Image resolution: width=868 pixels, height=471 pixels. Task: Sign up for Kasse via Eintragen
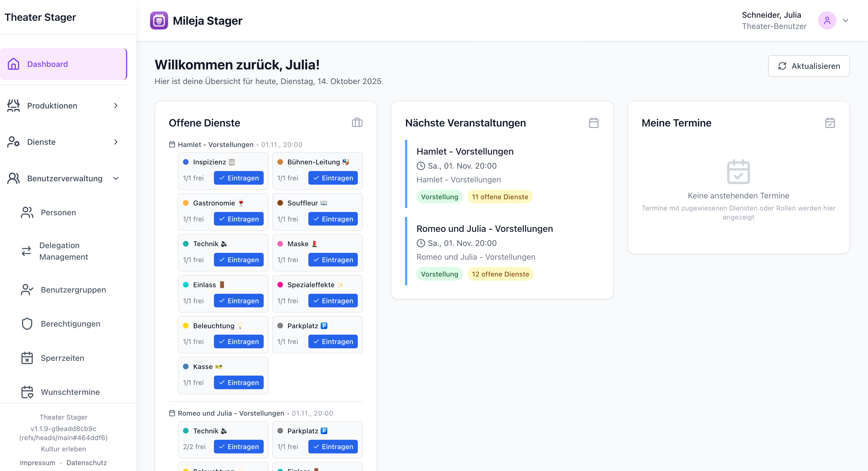[239, 382]
